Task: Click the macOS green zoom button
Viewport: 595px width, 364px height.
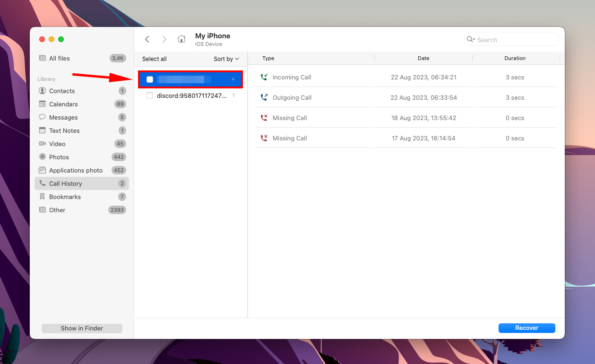Action: [61, 39]
